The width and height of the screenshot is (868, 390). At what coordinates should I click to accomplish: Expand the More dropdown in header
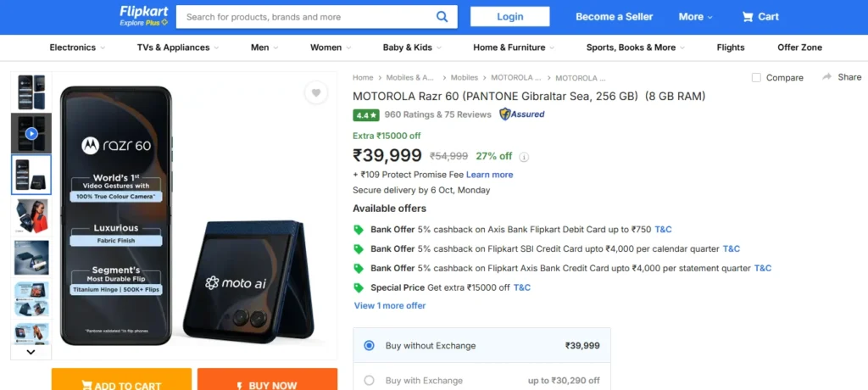(x=696, y=17)
